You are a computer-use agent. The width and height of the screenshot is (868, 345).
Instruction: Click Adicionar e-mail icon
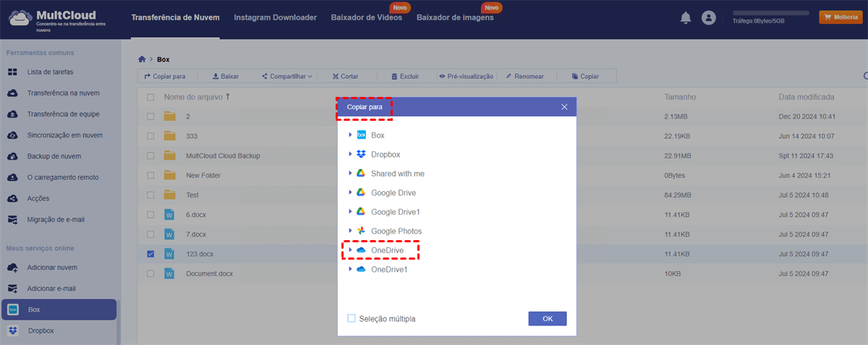13,289
